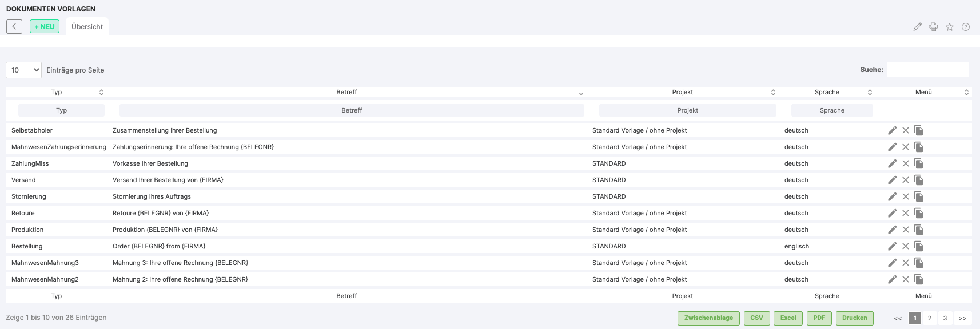Edit the Selbstabholer template row
Screen dimensions: 980x329
coord(892,130)
